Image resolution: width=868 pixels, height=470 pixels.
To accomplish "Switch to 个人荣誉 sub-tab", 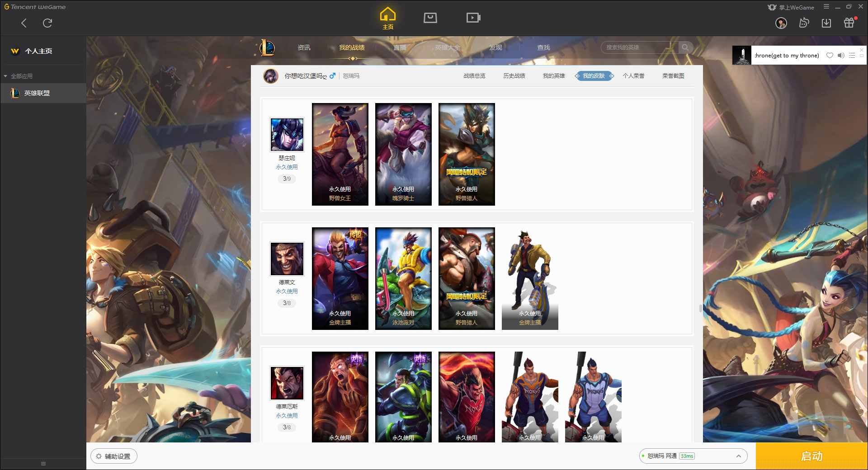I will pos(633,76).
